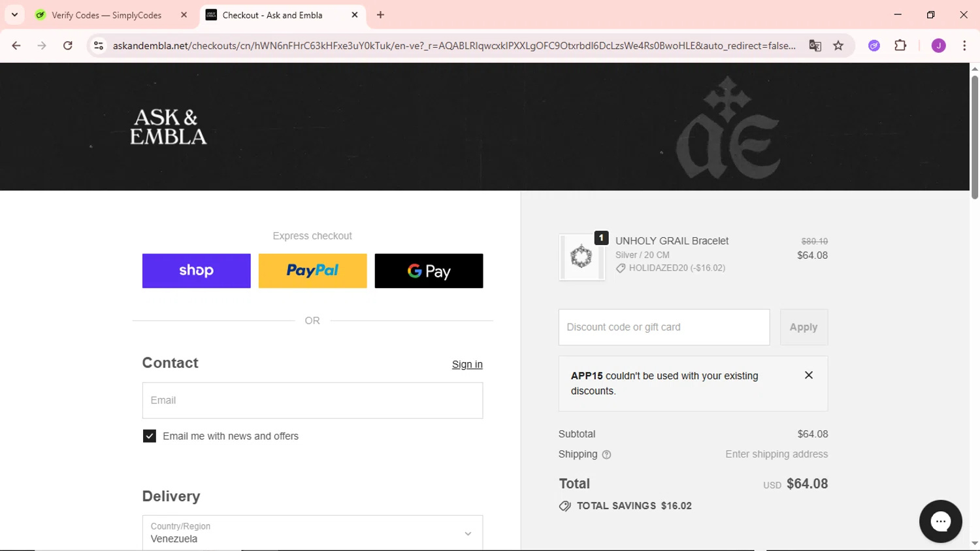This screenshot has height=551, width=980.
Task: Open the translate page icon
Action: 815,46
